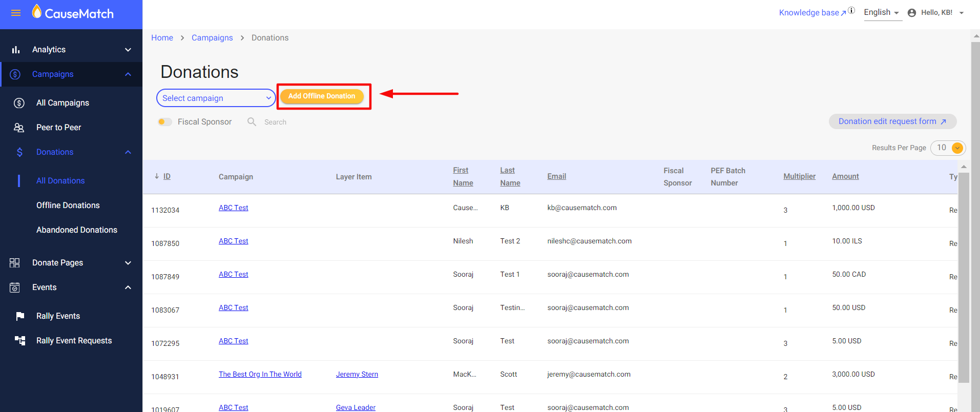Open The Best Org In The World campaign

click(x=260, y=374)
